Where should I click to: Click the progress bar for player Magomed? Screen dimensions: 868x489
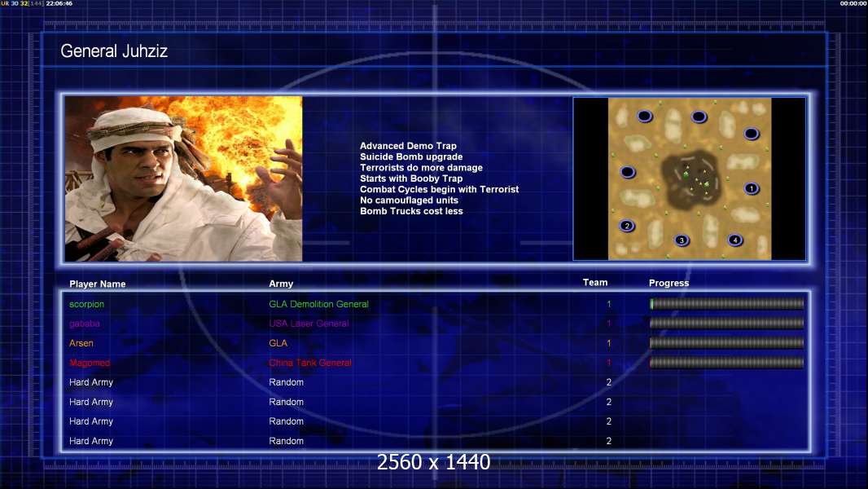click(x=726, y=363)
